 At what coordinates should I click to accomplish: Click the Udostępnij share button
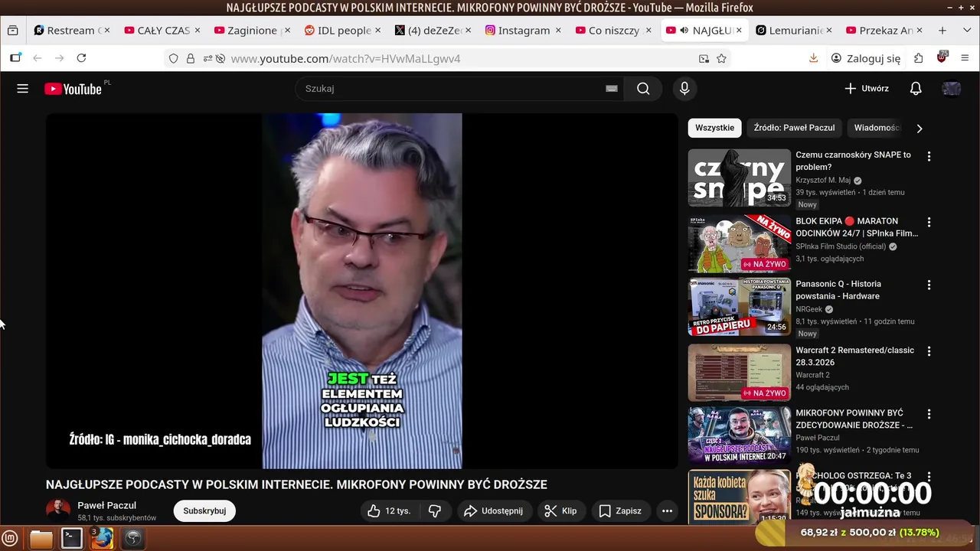(493, 510)
